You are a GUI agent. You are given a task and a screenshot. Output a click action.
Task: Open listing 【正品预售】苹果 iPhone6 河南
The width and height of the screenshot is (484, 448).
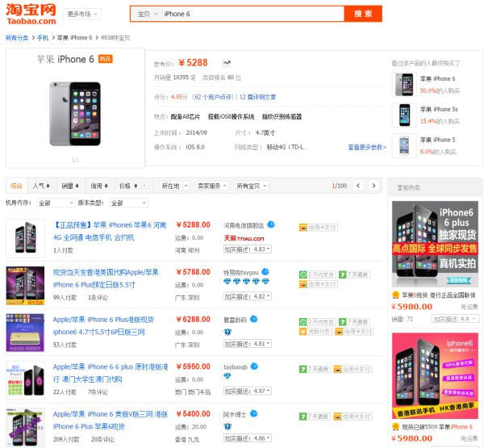tap(110, 231)
